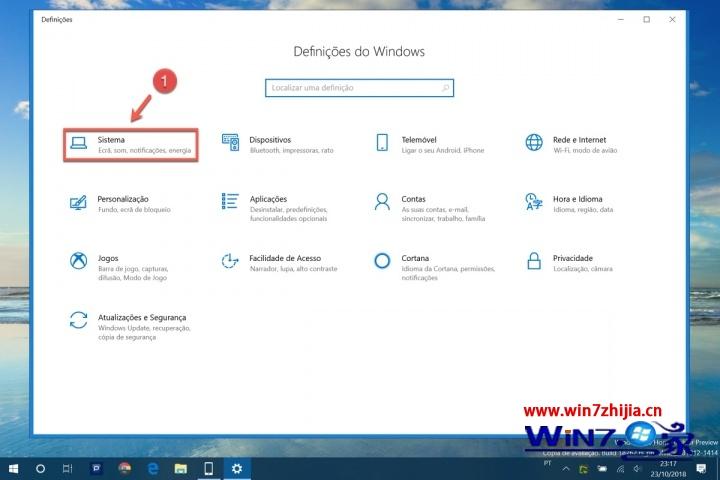Open the Sistema laptop icon
The height and width of the screenshot is (480, 720).
click(x=79, y=143)
